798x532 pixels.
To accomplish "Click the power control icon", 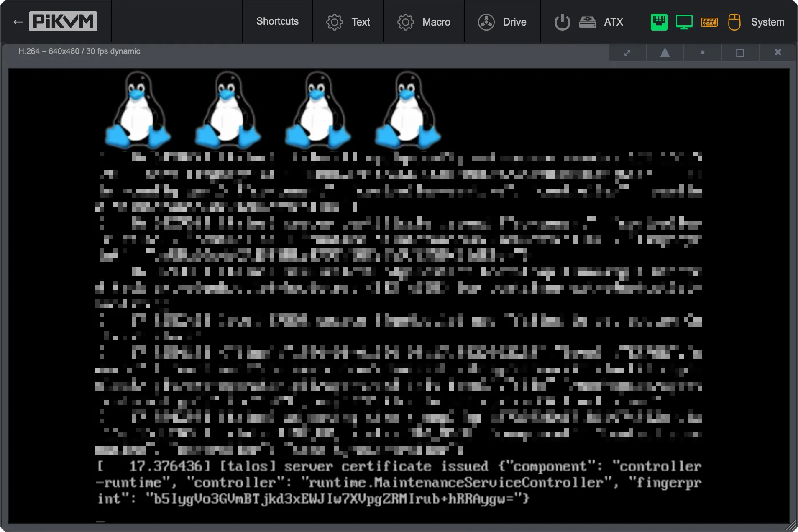I will click(x=561, y=22).
